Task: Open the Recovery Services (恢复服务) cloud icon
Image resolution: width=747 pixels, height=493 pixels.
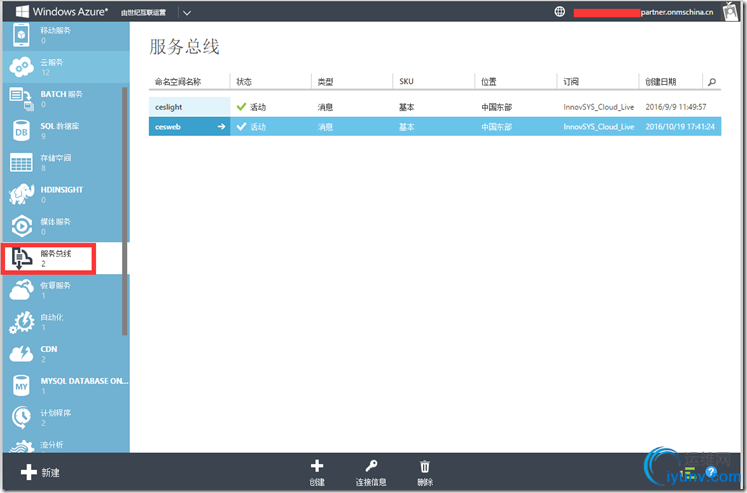Action: (21, 290)
